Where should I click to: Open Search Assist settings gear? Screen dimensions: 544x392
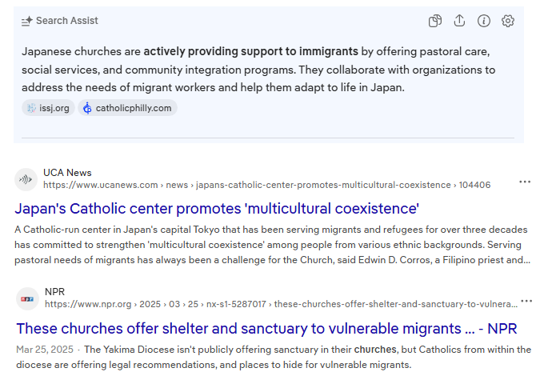(x=508, y=21)
